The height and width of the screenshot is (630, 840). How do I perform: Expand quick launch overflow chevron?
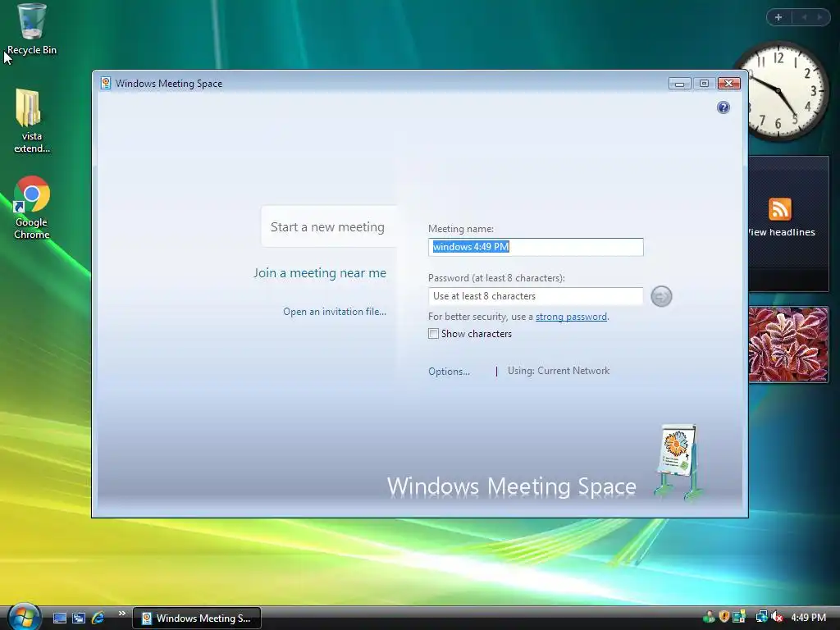(121, 614)
